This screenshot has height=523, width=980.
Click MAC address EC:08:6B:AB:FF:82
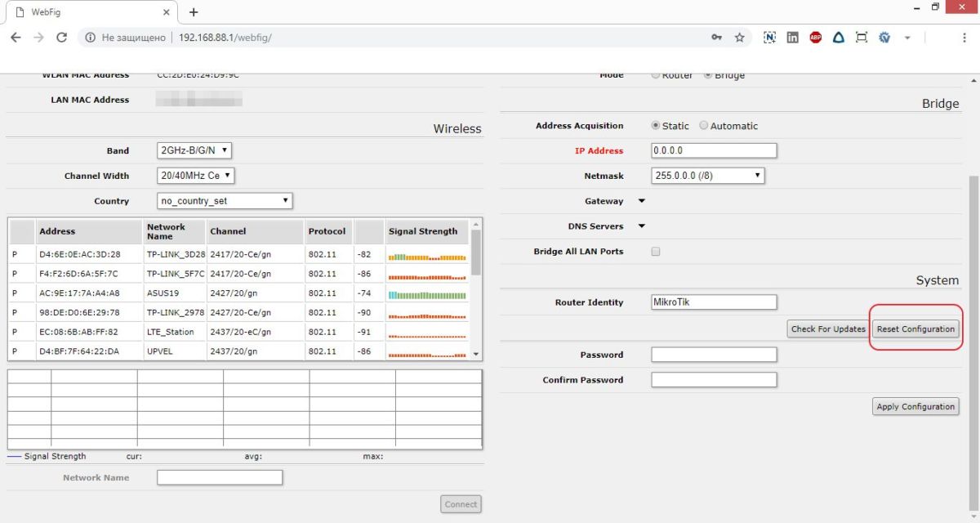tap(78, 332)
